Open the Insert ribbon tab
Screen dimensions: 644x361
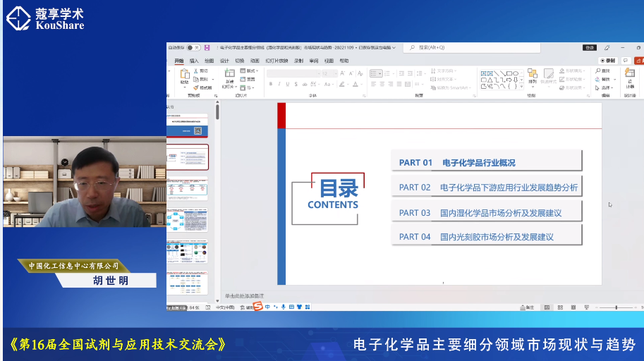[x=194, y=61]
